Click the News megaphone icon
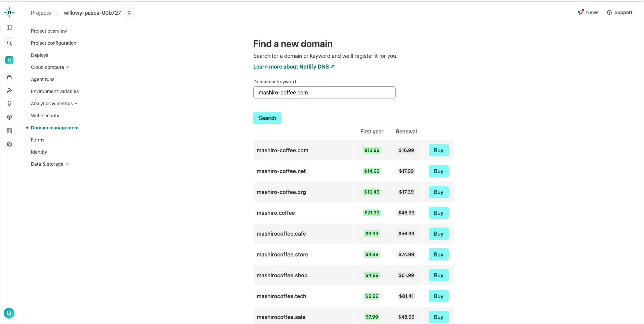This screenshot has width=644, height=324. tap(581, 12)
